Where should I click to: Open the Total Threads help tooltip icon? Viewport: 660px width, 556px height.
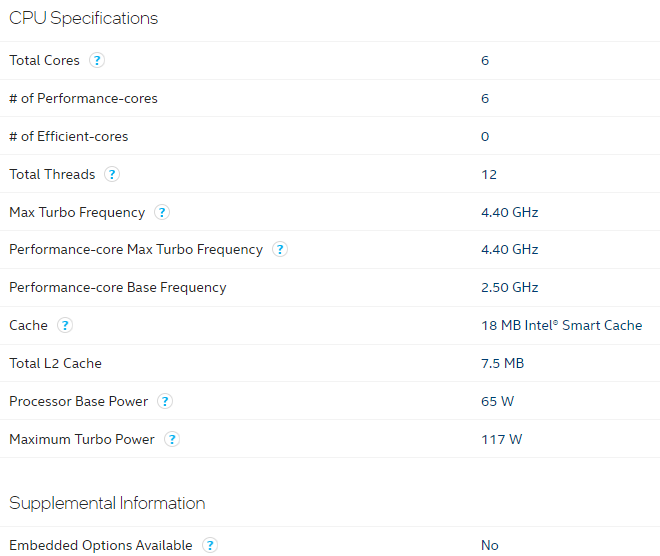112,174
